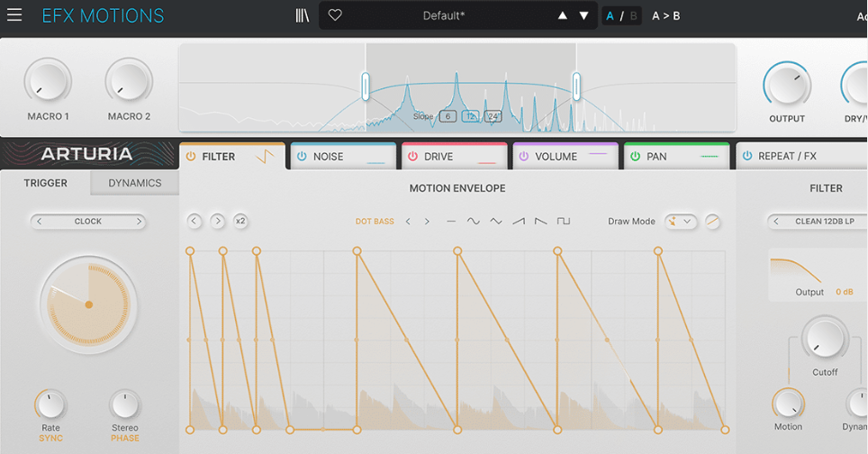
Task: Open the REPEAT / FX module tab
Action: click(x=801, y=156)
